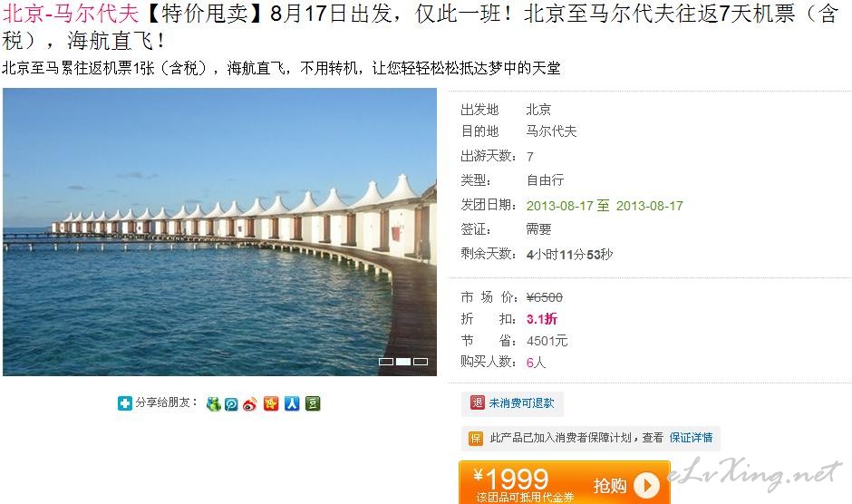Share to Renren blue icon
Screen dimensions: 852x504
click(x=292, y=403)
